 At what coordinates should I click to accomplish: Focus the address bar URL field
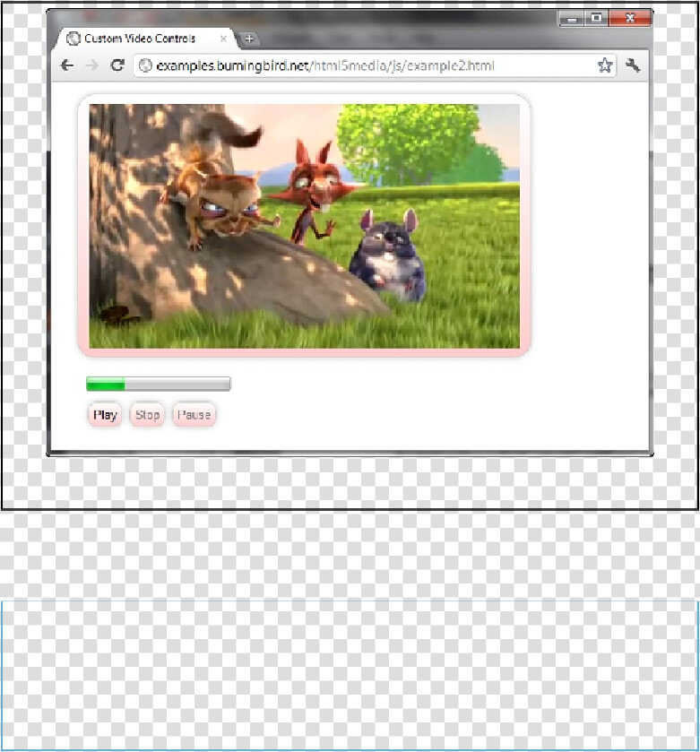pos(375,65)
